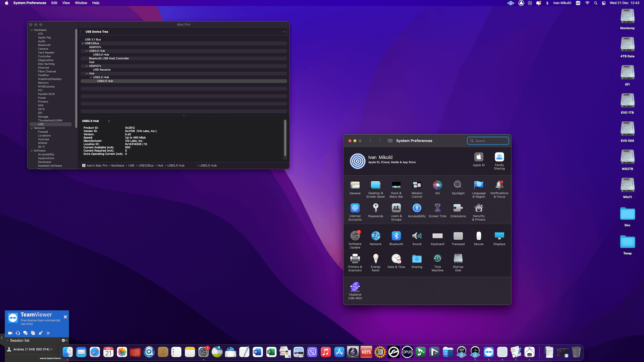Open the View menu

coord(66,3)
